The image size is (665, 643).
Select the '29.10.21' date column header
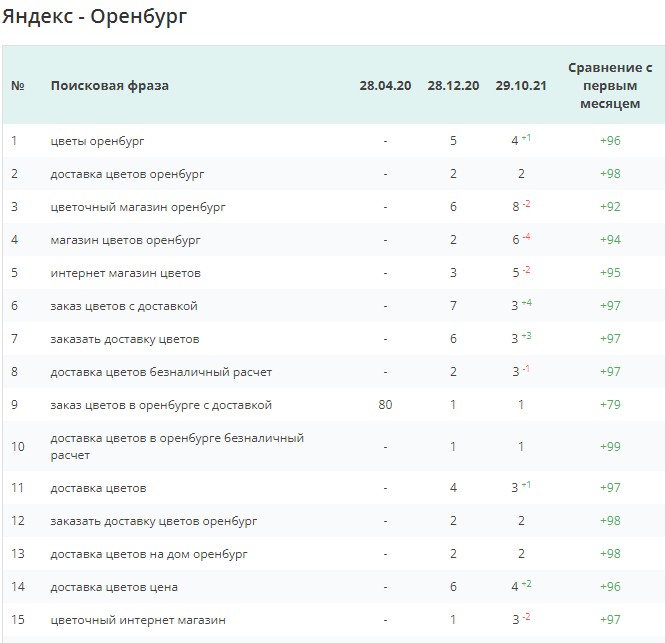pyautogui.click(x=521, y=85)
